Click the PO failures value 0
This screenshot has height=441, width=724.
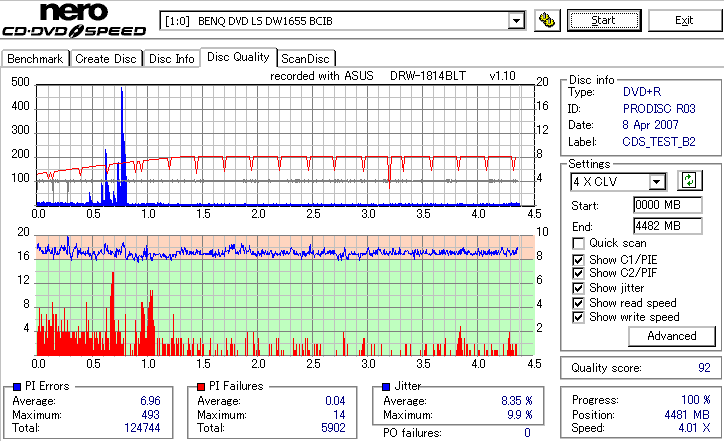(x=527, y=433)
